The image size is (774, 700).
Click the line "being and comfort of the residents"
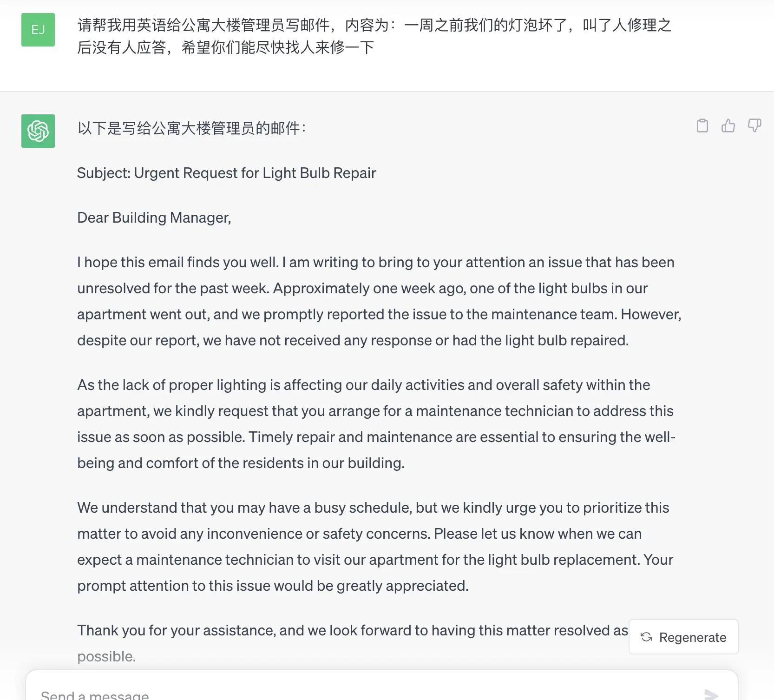pos(241,463)
